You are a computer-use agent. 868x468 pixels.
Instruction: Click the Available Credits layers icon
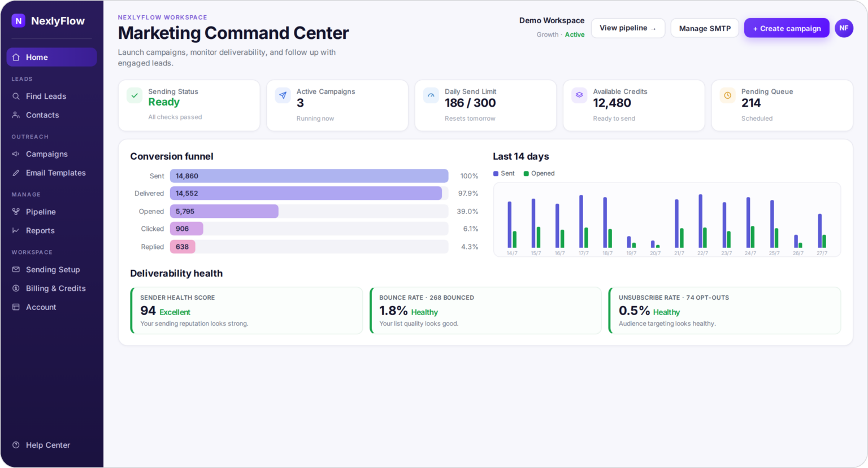[579, 95]
